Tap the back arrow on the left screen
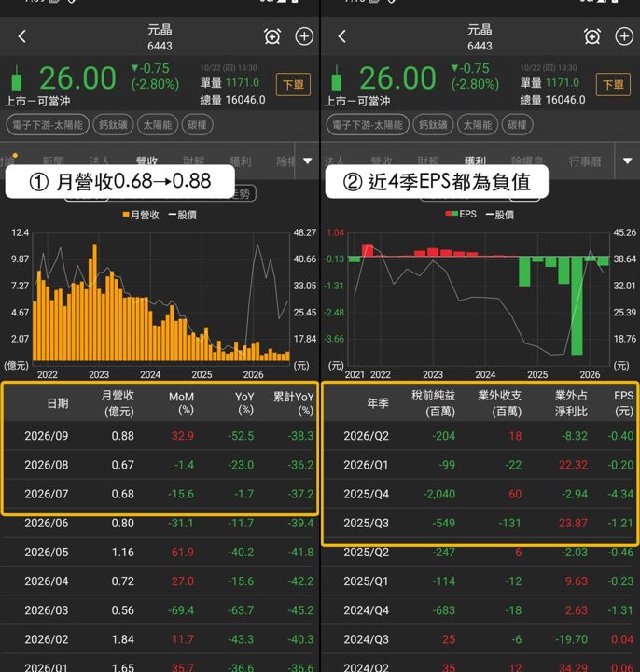 tap(22, 36)
